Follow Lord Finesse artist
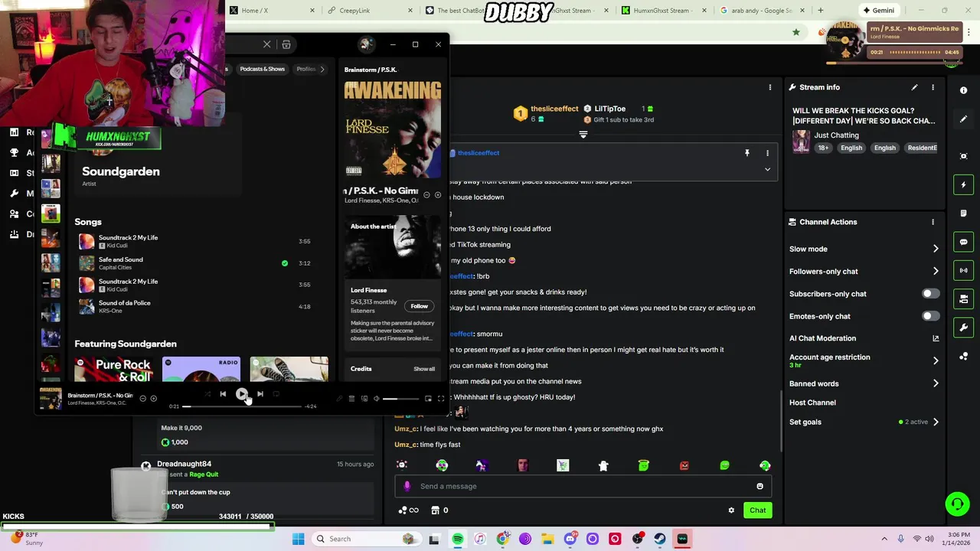The height and width of the screenshot is (551, 980). (419, 306)
